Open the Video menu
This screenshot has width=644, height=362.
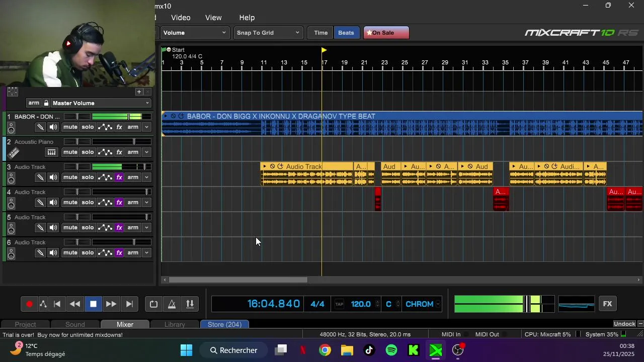pyautogui.click(x=181, y=18)
